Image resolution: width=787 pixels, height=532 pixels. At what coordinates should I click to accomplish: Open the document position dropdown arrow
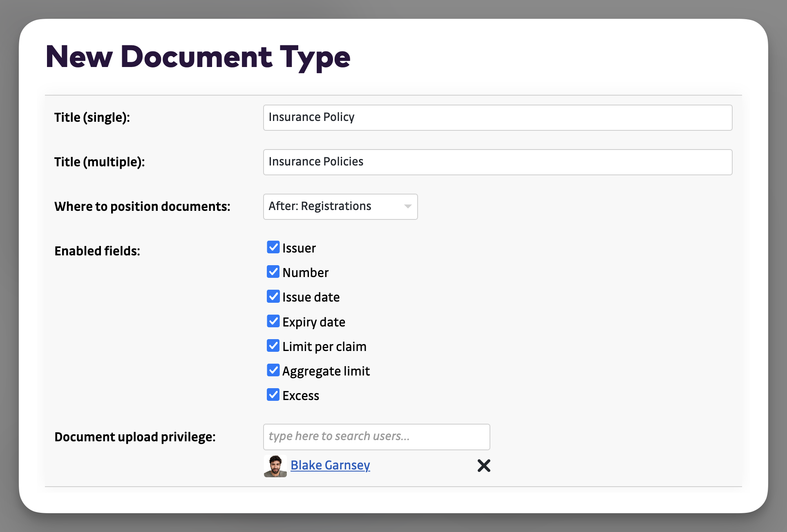coord(407,206)
